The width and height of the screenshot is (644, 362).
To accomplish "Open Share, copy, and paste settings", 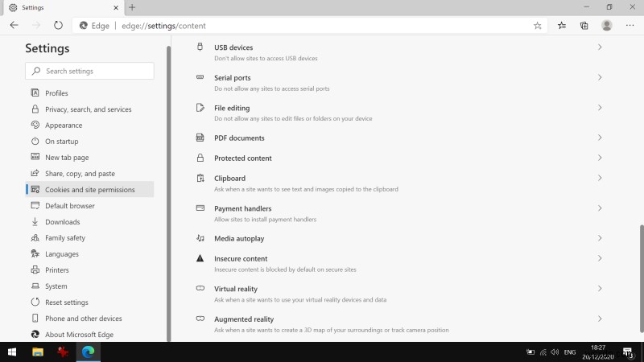I will [89, 173].
